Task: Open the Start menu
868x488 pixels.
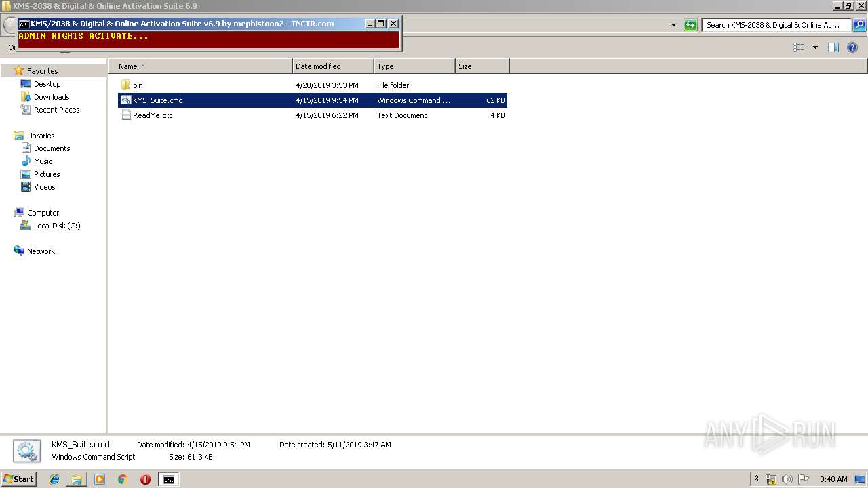Action: [x=18, y=479]
